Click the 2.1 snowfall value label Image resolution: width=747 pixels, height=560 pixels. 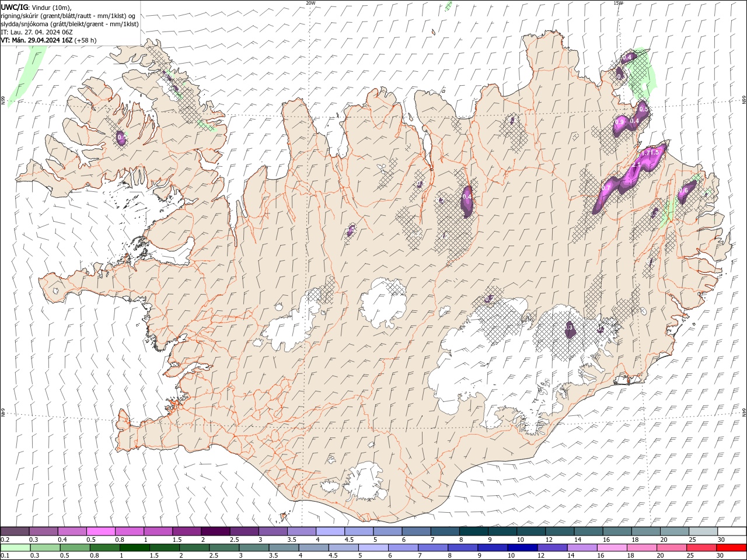[x=636, y=166]
